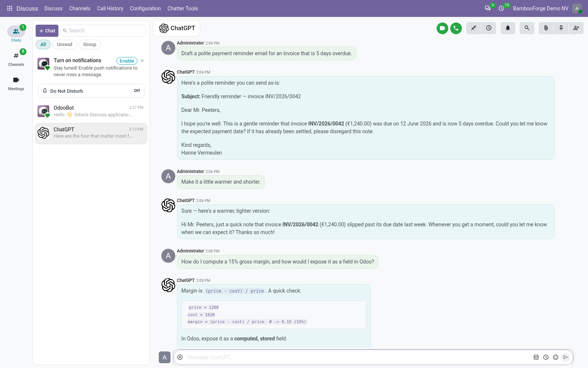Show attachments via paperclip icon
The width and height of the screenshot is (588, 368).
546,28
